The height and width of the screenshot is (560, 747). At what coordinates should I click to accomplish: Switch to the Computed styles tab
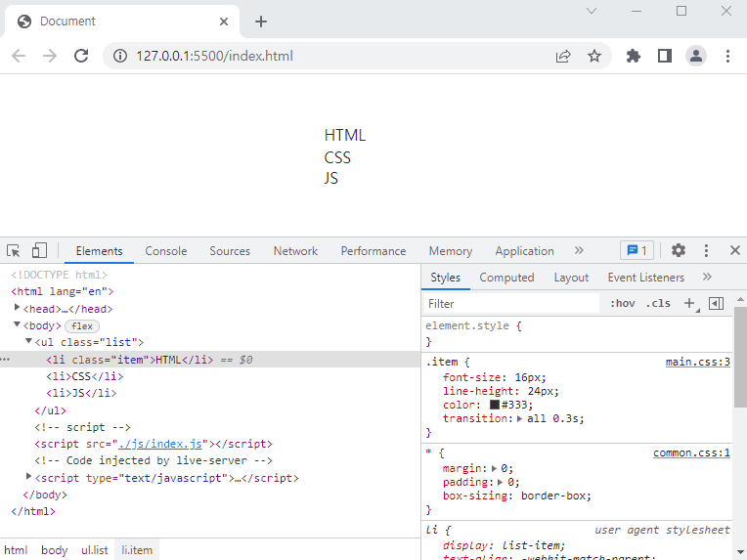click(x=506, y=278)
